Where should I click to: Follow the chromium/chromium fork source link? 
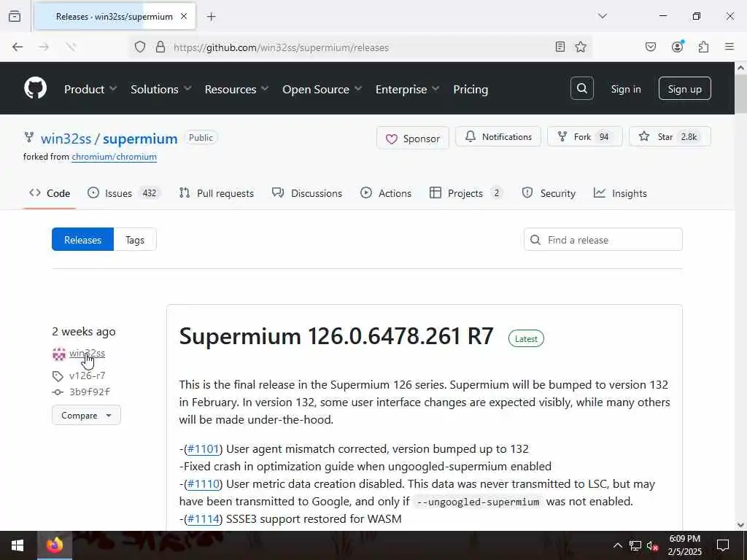pos(114,157)
